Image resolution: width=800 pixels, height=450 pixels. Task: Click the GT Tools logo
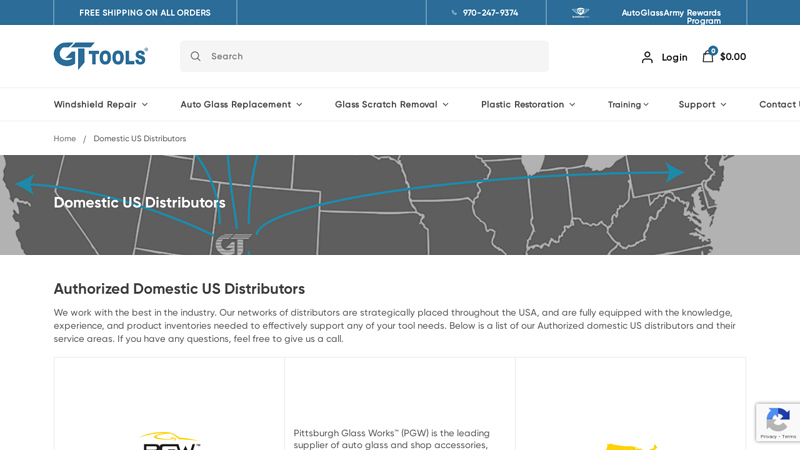pyautogui.click(x=101, y=56)
